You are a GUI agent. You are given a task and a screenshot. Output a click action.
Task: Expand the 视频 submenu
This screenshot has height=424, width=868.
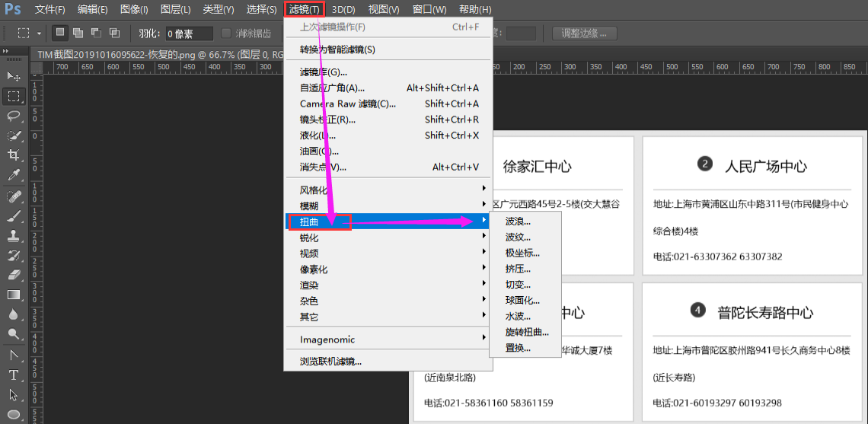[x=388, y=253]
